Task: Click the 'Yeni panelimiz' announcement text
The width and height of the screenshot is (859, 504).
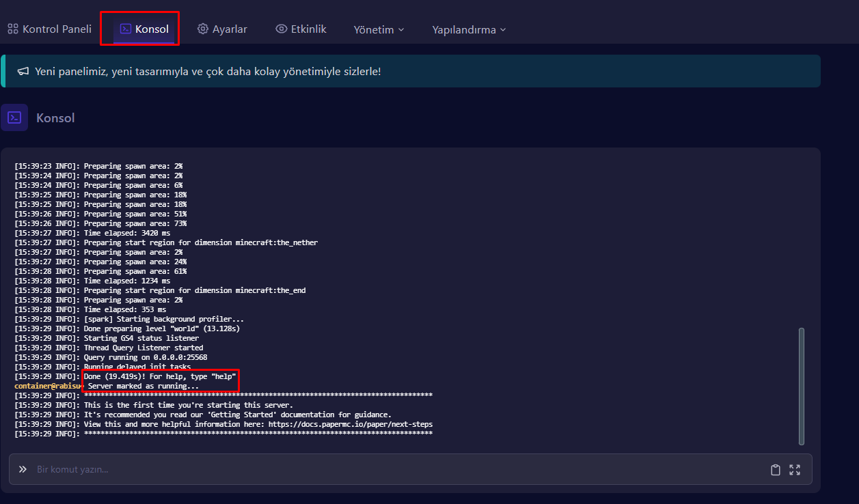Action: point(208,72)
